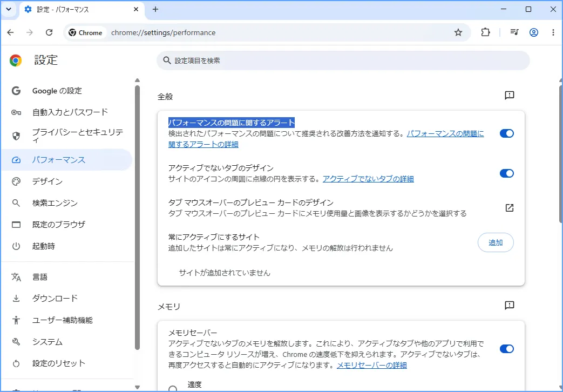Open 言語 settings section
The image size is (563, 392).
(67, 277)
